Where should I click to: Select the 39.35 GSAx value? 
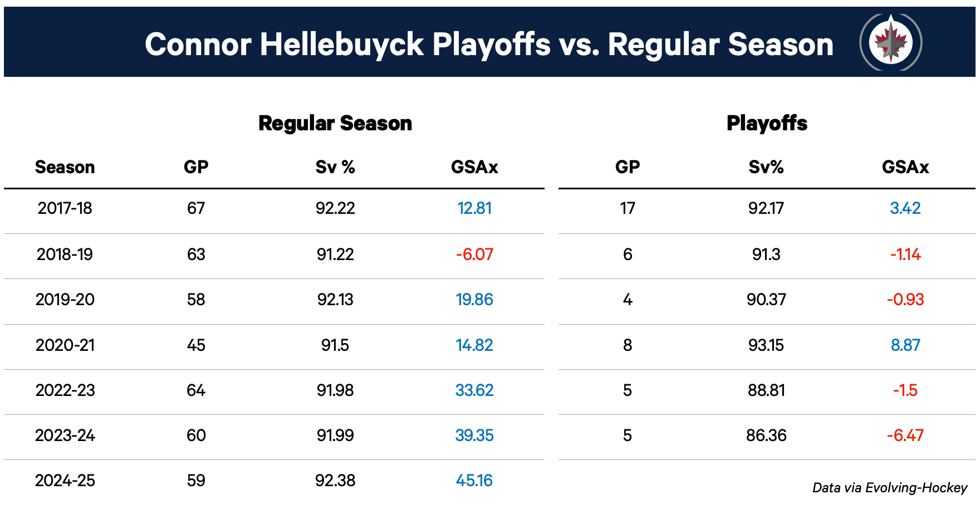tap(474, 435)
